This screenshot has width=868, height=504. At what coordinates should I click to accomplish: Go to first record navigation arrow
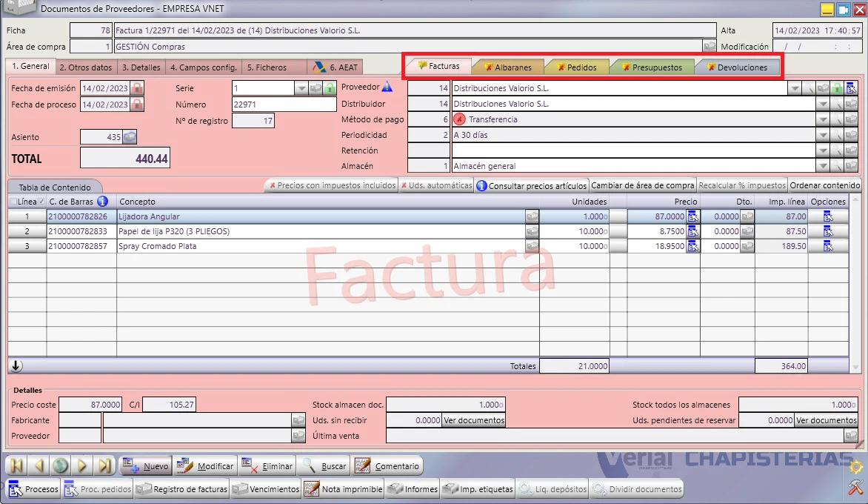click(x=16, y=465)
